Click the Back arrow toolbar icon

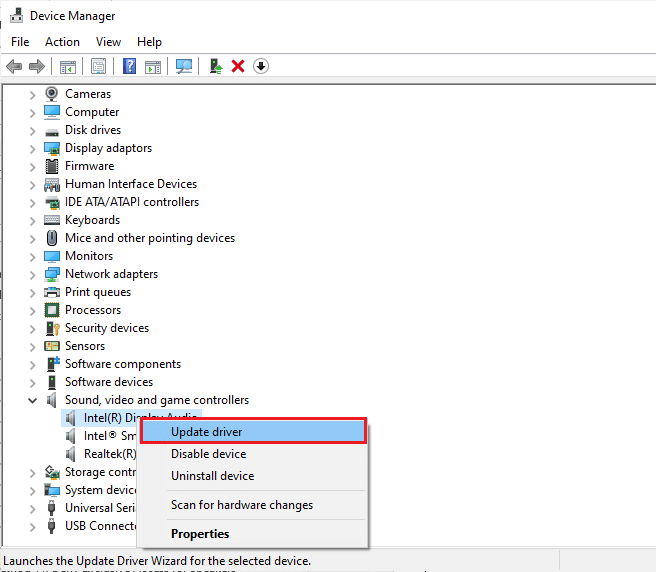(x=14, y=66)
